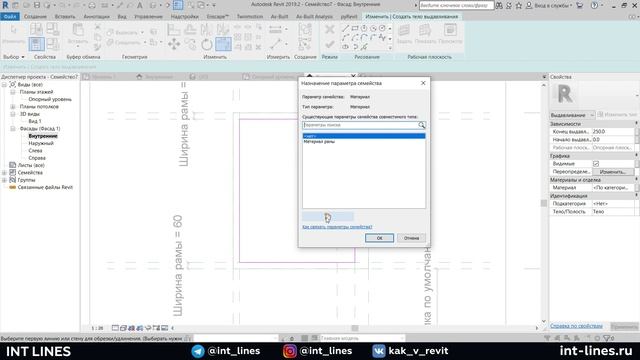640x360 pixels.
Task: Click the keyword search field in title bar
Action: (x=456, y=5)
